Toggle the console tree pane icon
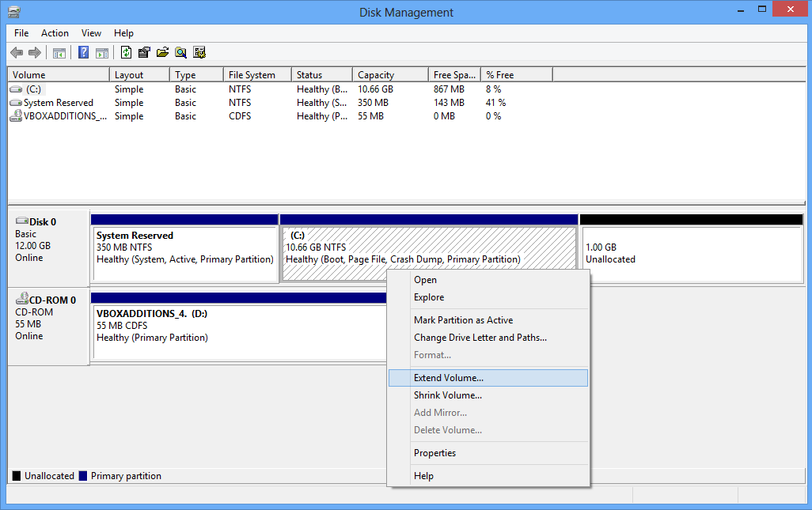The width and height of the screenshot is (812, 510). point(59,53)
